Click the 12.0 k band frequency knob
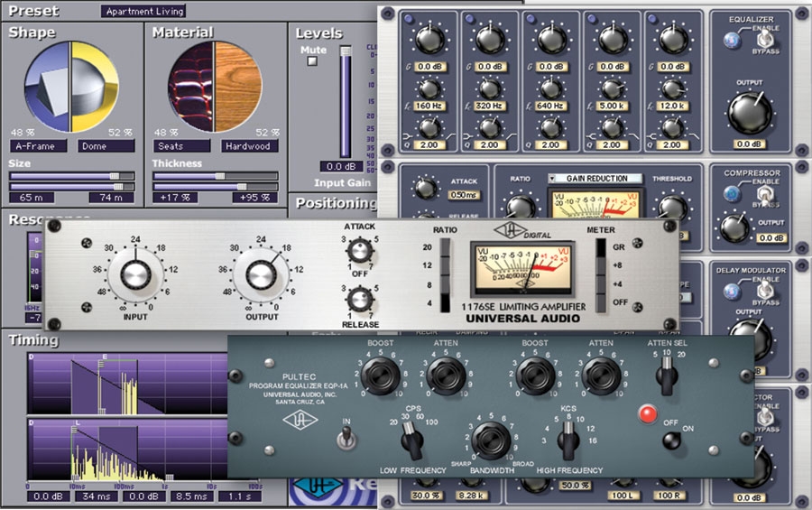This screenshot has height=510, width=812. click(673, 89)
